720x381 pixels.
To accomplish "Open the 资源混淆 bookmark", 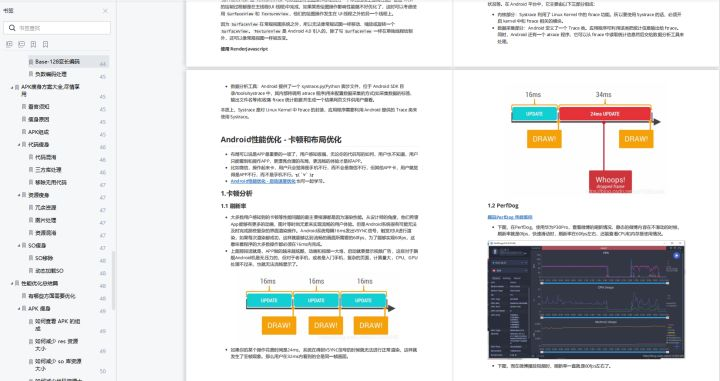I will tap(45, 233).
